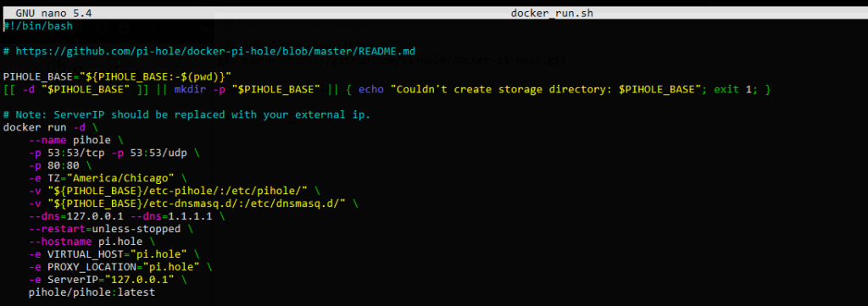Click the --restart=unless-stopped option
The image size is (868, 306).
pos(104,229)
